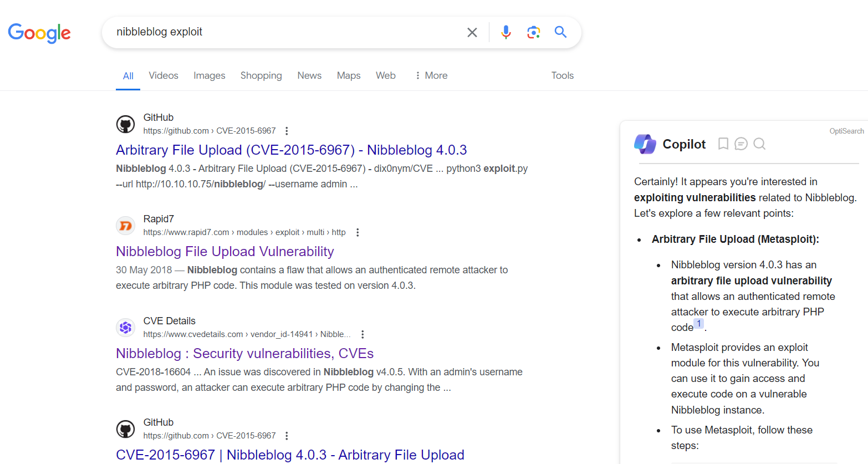This screenshot has height=464, width=868.
Task: Click 'Arbitrary File Upload (Metasploit):' heading
Action: (735, 239)
